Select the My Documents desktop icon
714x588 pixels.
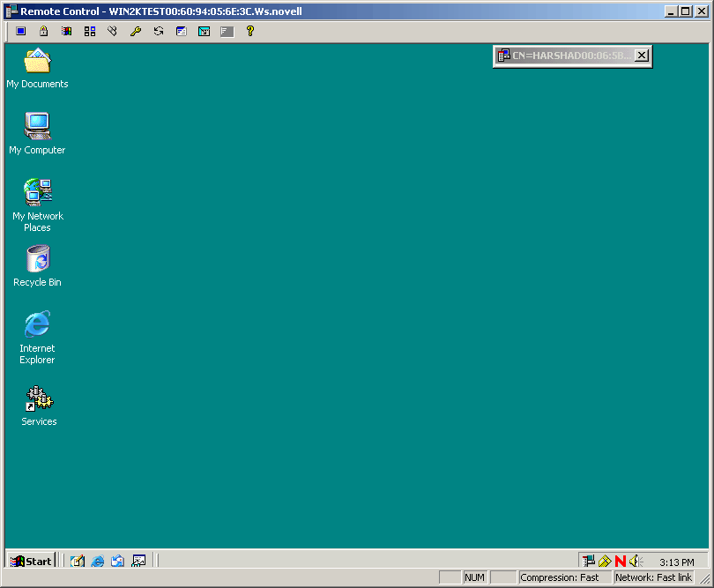tap(37, 68)
